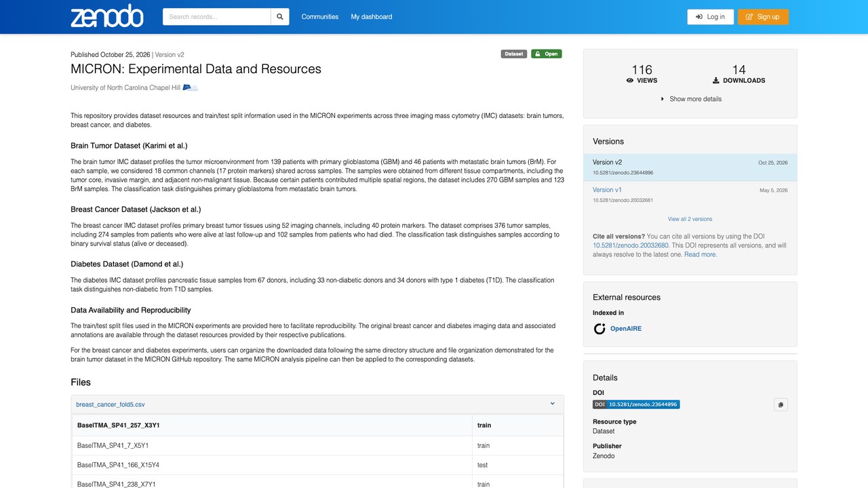Click the OpenAIRE logo icon
Viewport: 868px width, 488px height.
(599, 329)
